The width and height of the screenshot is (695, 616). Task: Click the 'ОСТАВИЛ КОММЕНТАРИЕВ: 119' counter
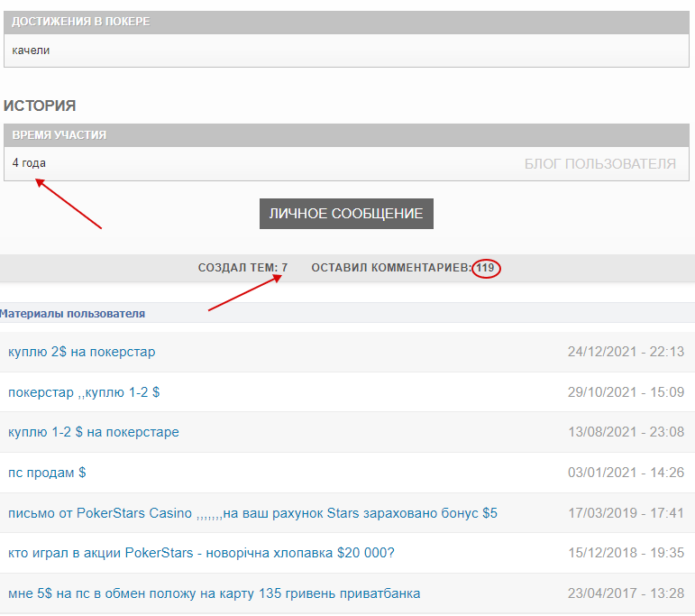pyautogui.click(x=403, y=268)
